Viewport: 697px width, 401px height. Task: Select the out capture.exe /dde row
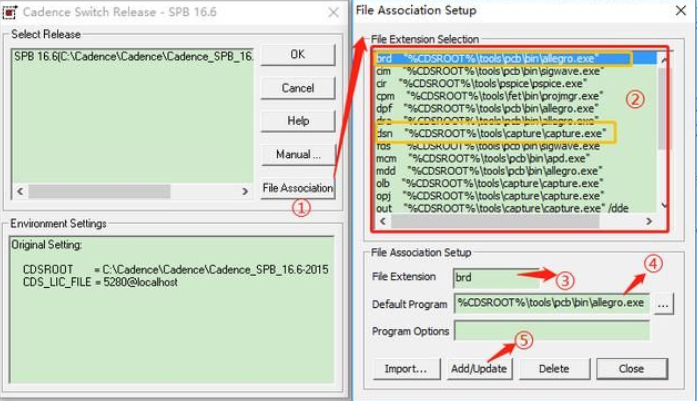(516, 208)
